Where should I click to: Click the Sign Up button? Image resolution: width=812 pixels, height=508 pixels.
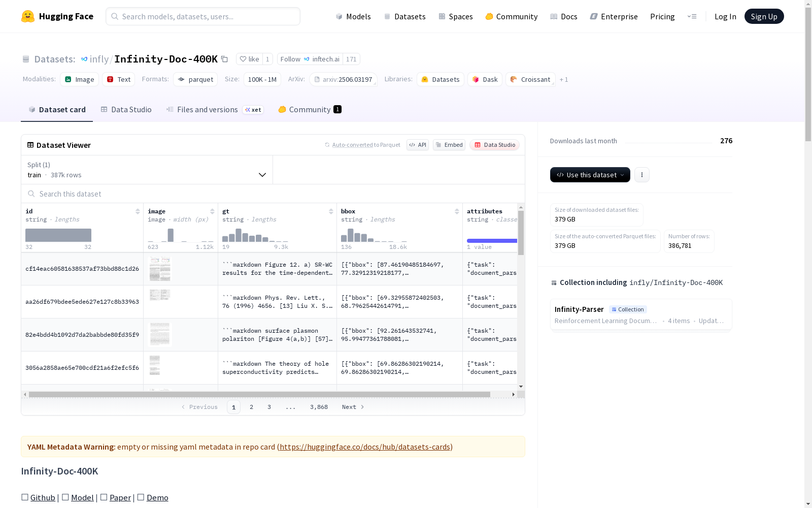point(764,16)
